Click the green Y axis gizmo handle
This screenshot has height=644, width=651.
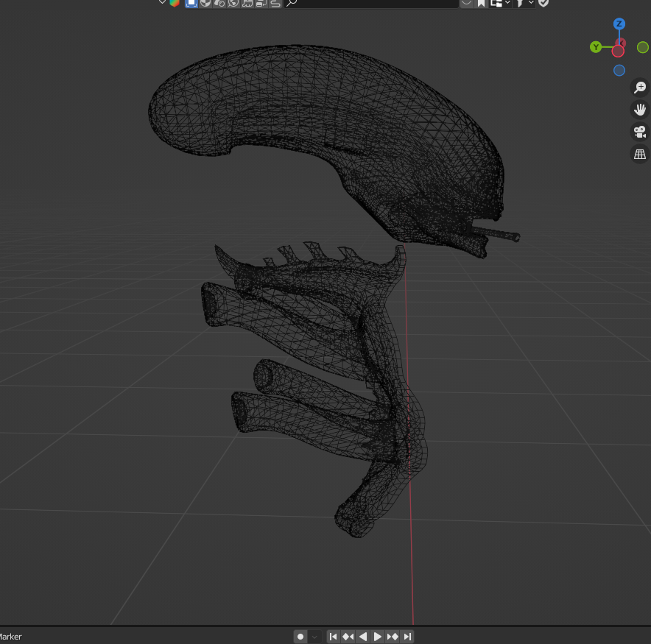(595, 47)
